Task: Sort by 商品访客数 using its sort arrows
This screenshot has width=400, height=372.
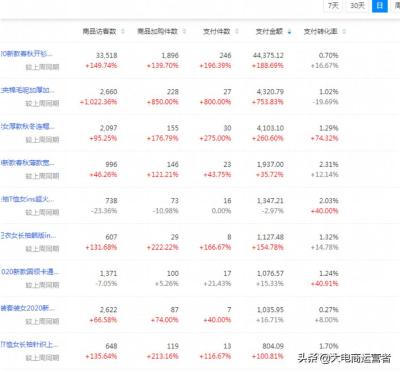Action: pyautogui.click(x=123, y=31)
